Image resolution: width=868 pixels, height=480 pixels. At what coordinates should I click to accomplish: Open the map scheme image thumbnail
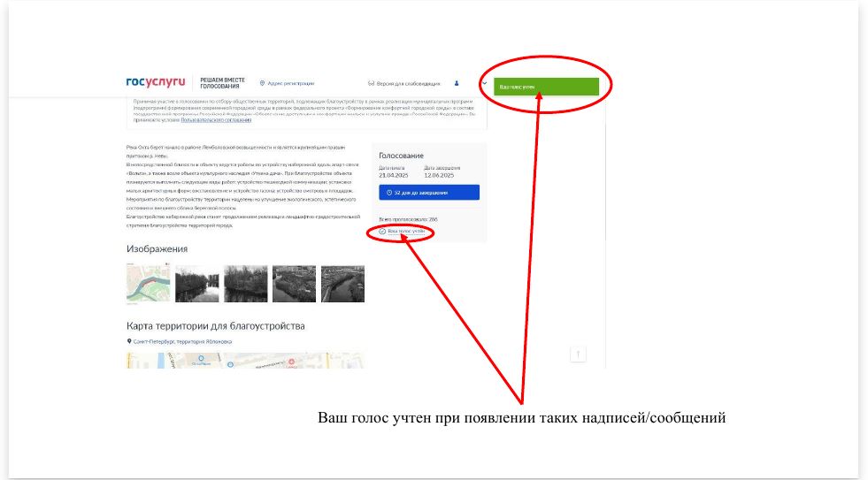coord(149,284)
